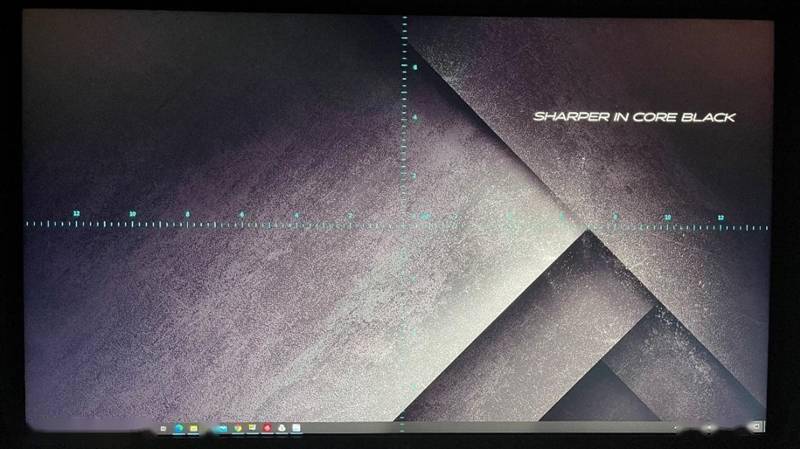
Task: Launch Google Chrome from the taskbar
Action: tap(238, 428)
